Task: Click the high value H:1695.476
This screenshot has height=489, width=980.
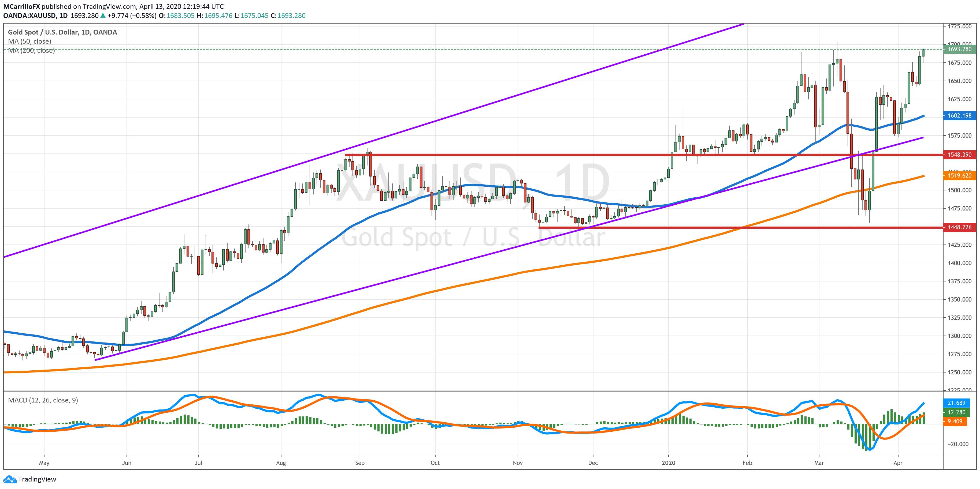Action: (214, 16)
